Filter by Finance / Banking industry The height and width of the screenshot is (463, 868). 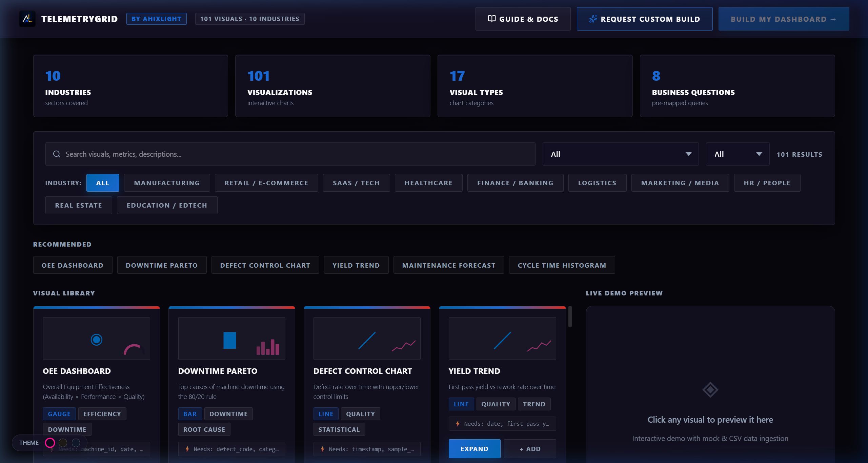(515, 183)
